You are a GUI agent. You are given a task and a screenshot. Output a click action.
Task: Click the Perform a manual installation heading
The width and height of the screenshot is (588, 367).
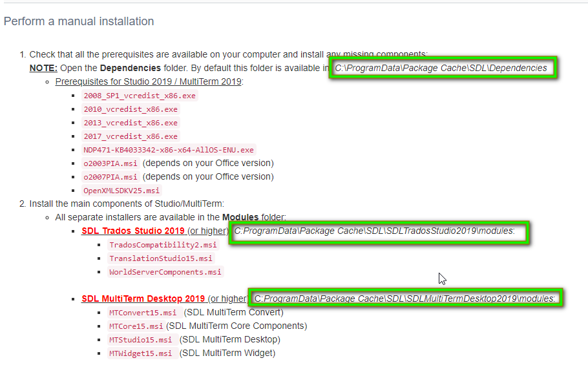point(79,21)
